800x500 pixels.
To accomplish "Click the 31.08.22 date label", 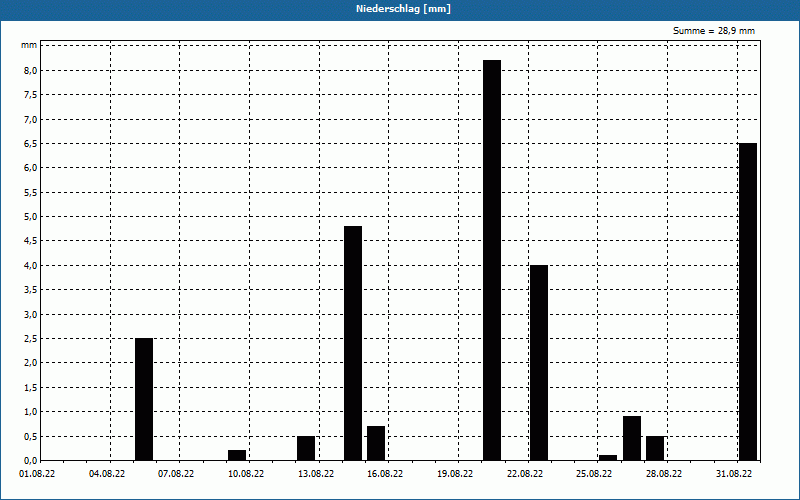I will [734, 474].
